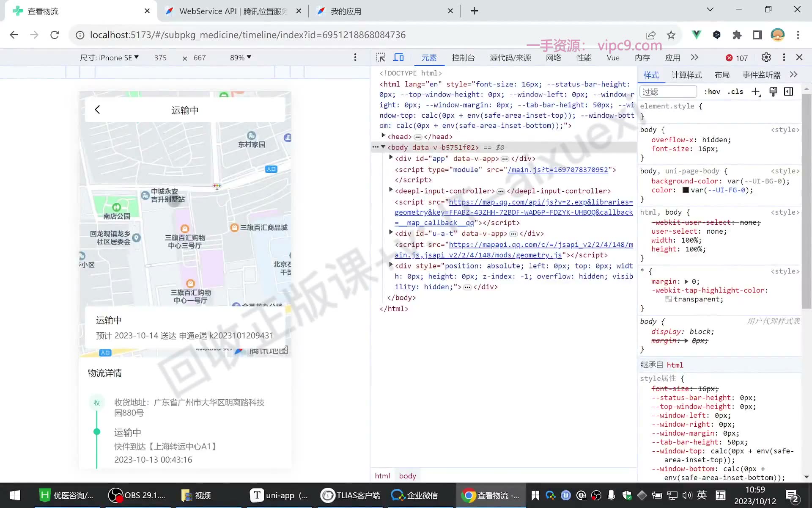
Task: Click the new style rule plus icon
Action: coord(756,91)
